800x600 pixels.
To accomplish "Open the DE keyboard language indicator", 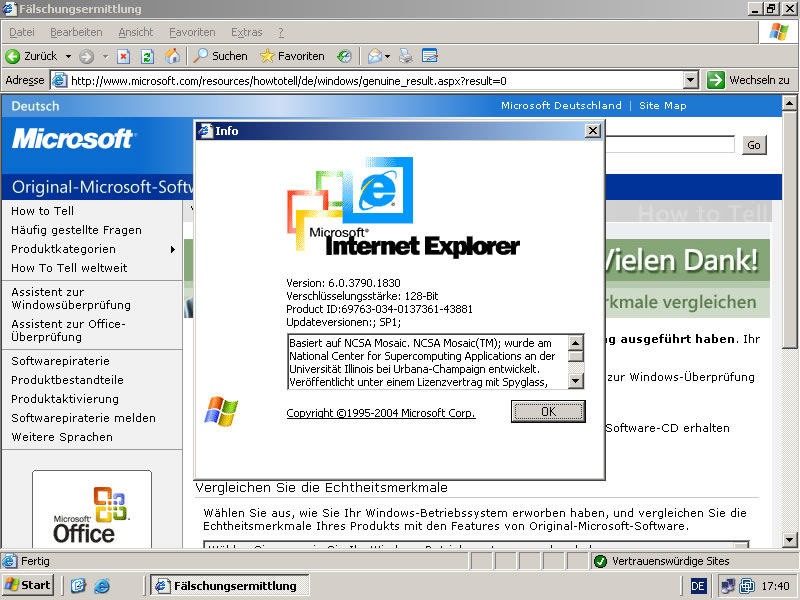I will (698, 585).
